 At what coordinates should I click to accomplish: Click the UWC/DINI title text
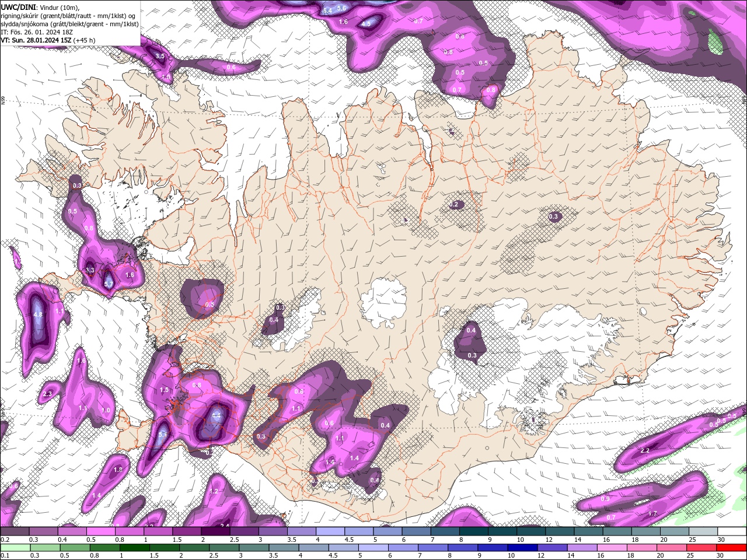(19, 6)
